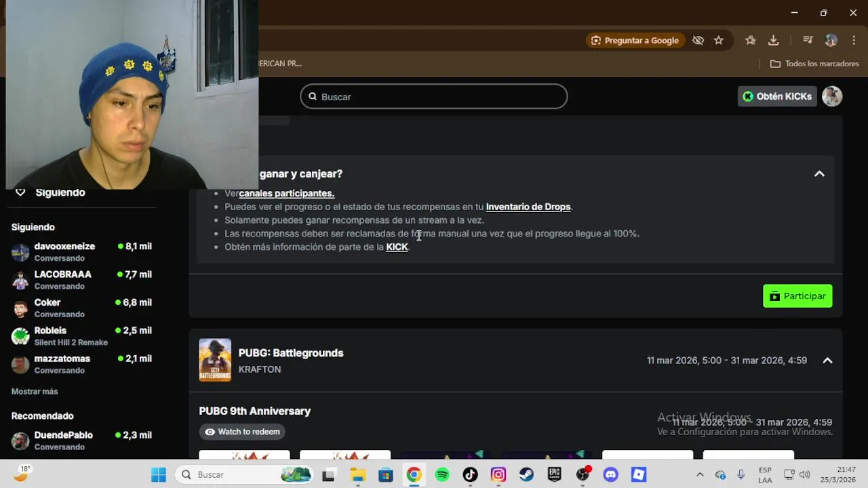The height and width of the screenshot is (488, 868).
Task: Collapse the PUBG: Battlegrounds campaign
Action: pos(827,361)
